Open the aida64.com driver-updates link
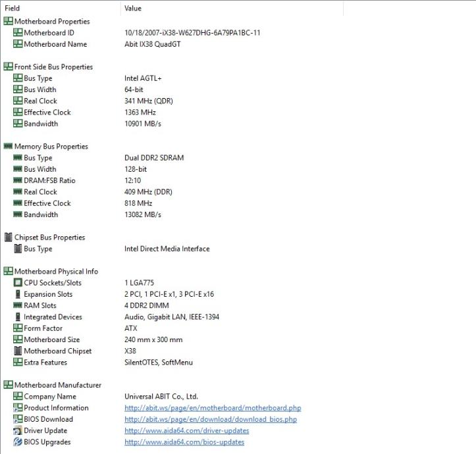 tap(187, 430)
